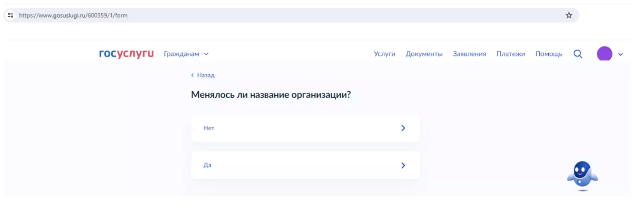Select answer Нет

coord(305,128)
